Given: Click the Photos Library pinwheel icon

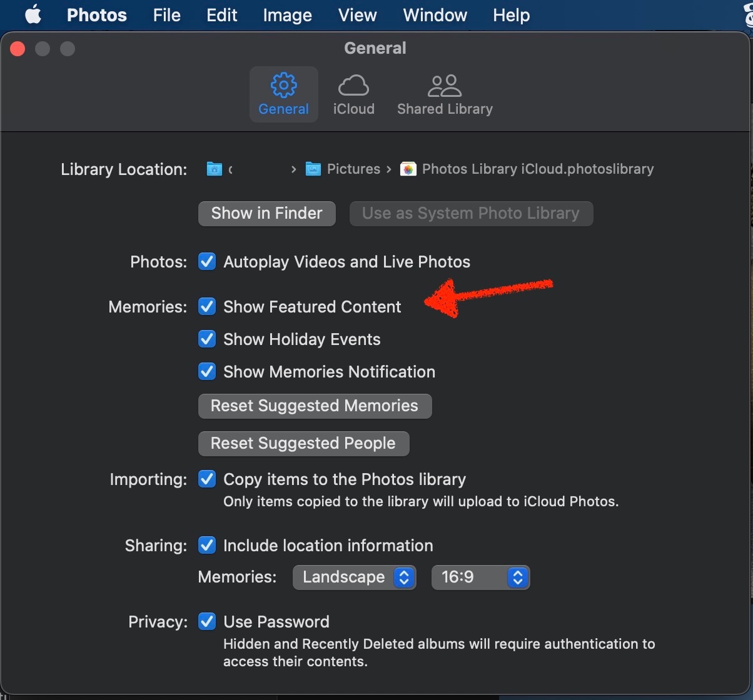Looking at the screenshot, I should [408, 169].
